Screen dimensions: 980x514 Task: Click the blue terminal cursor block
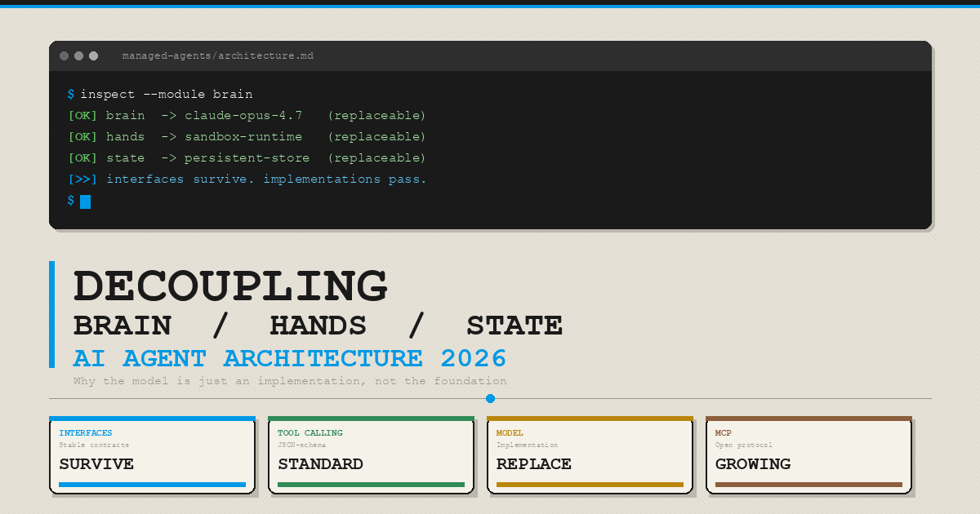click(x=85, y=202)
